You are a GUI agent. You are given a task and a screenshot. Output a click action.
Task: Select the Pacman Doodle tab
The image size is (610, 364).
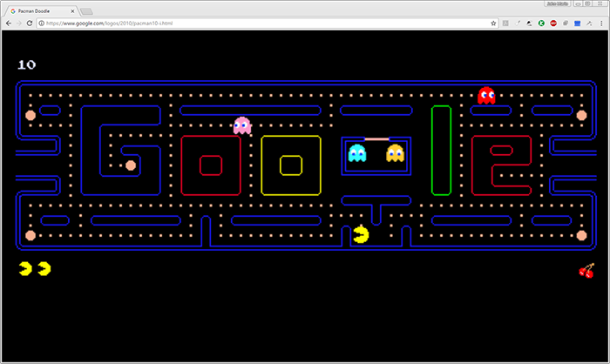(40, 11)
